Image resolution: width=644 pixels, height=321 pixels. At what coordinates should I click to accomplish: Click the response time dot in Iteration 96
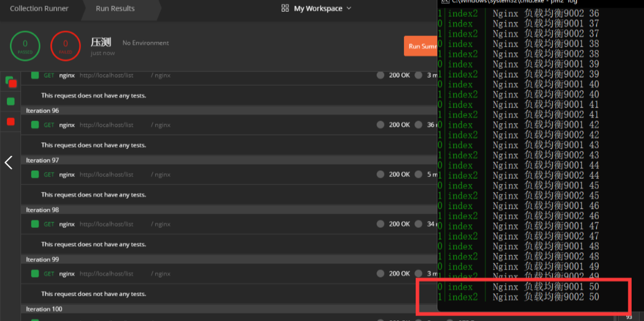coord(419,125)
